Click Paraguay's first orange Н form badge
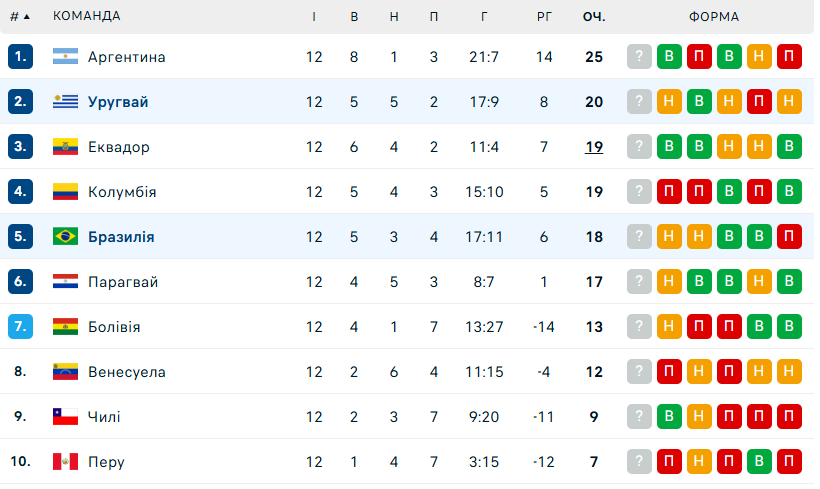820x489 pixels. (669, 282)
